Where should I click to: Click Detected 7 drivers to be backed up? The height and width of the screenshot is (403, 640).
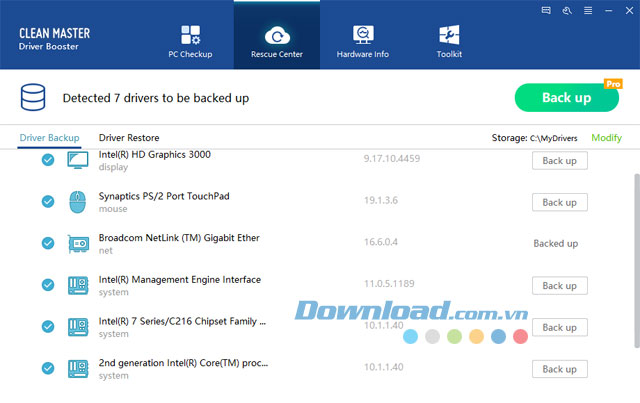[x=156, y=98]
